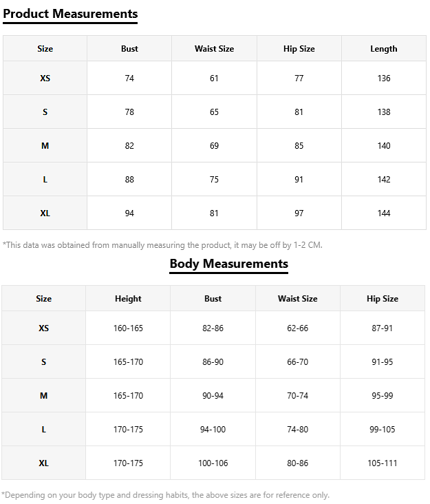Select the Waist Size header in Product Measurements
The image size is (430, 504).
click(214, 49)
